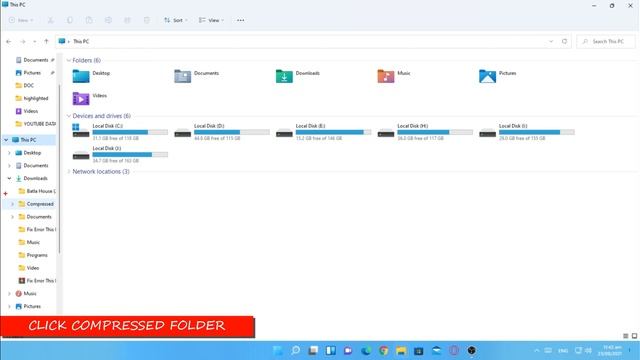Open address bar history dropdown
The image size is (640, 360).
(x=551, y=41)
